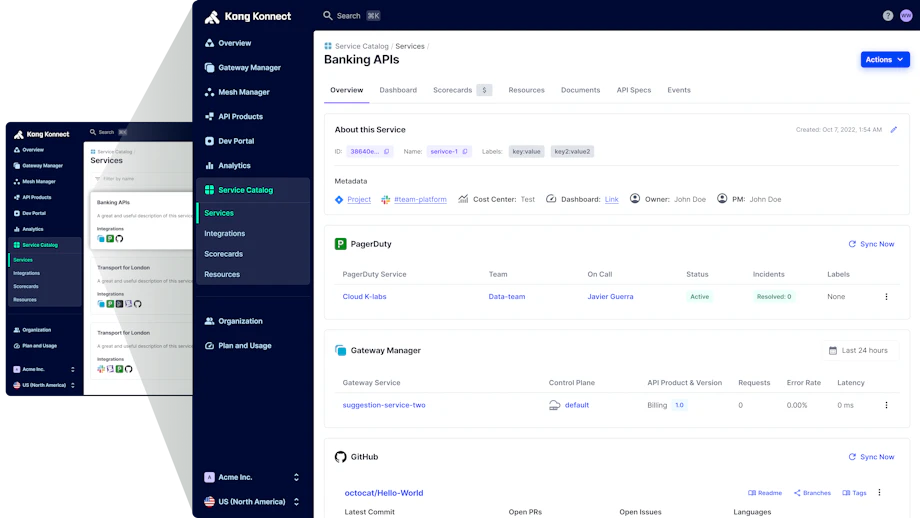Switch to the Dashboard tab
This screenshot has height=518, width=920.
coord(398,90)
